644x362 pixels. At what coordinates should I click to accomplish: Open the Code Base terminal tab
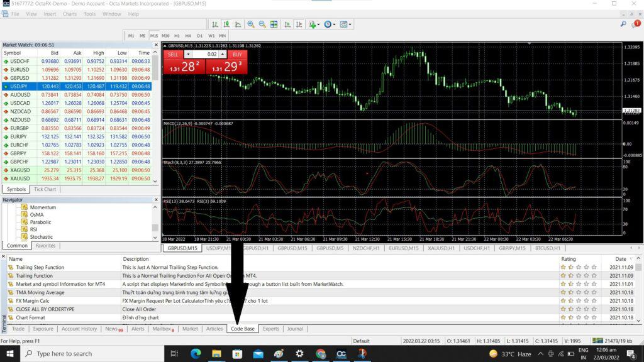click(x=242, y=329)
